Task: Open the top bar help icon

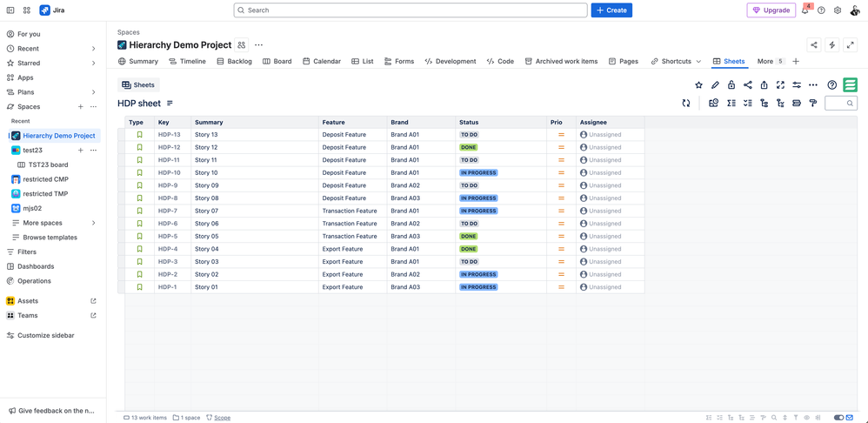Action: (x=822, y=10)
